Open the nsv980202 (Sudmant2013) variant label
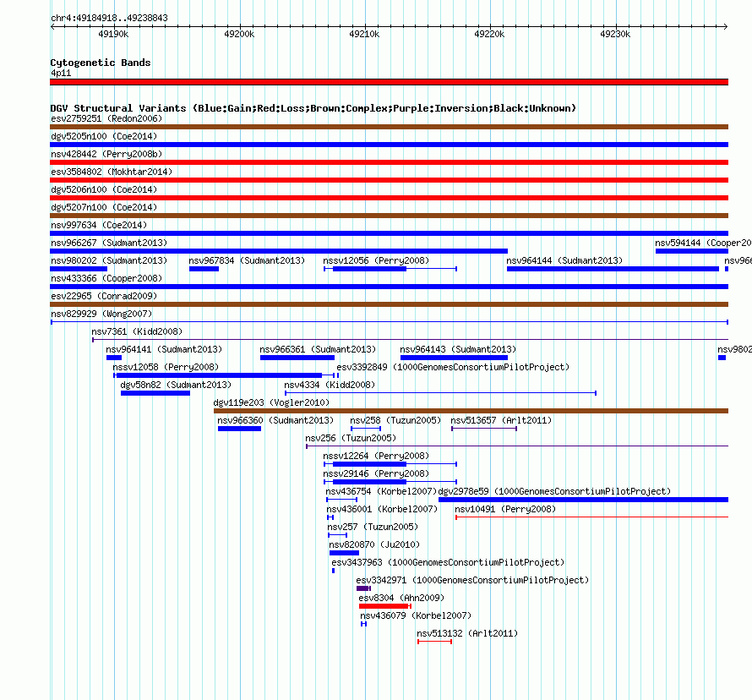This screenshot has height=700, width=752. click(x=109, y=260)
